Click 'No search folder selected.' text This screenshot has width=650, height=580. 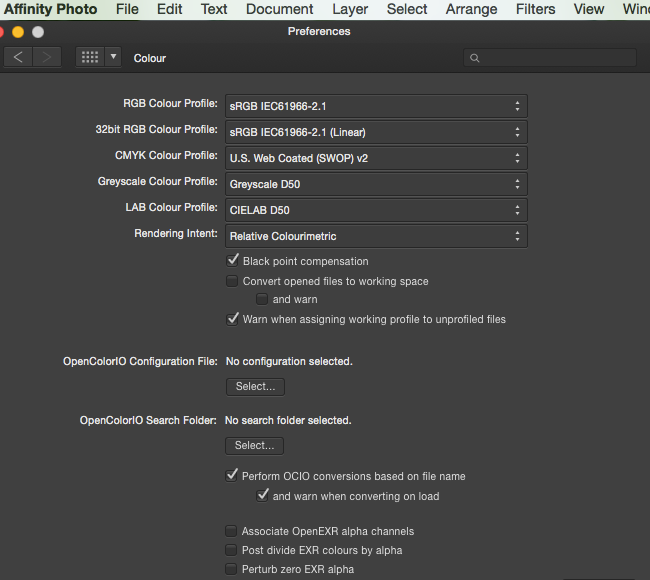pyautogui.click(x=288, y=420)
